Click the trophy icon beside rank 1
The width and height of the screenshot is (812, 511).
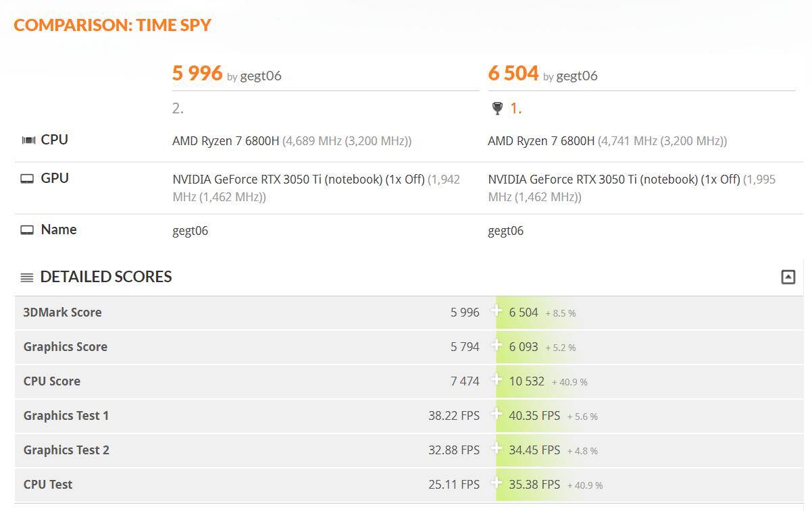(x=497, y=108)
